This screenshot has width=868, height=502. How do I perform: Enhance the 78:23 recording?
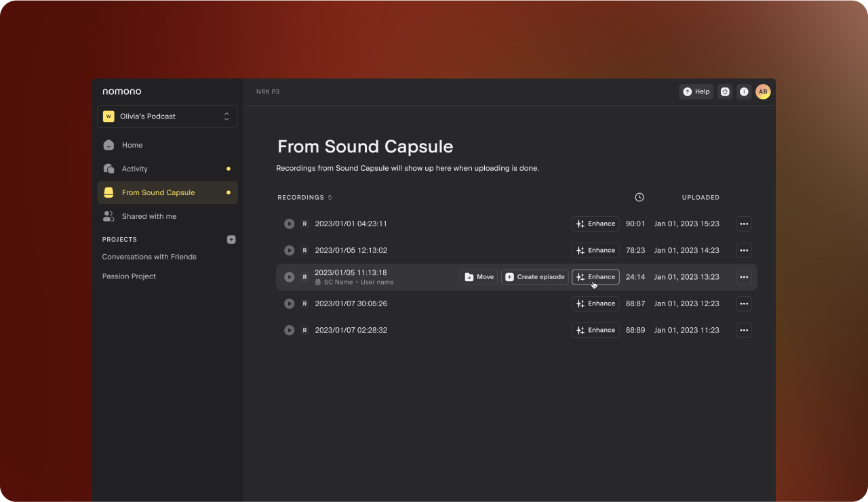point(595,251)
